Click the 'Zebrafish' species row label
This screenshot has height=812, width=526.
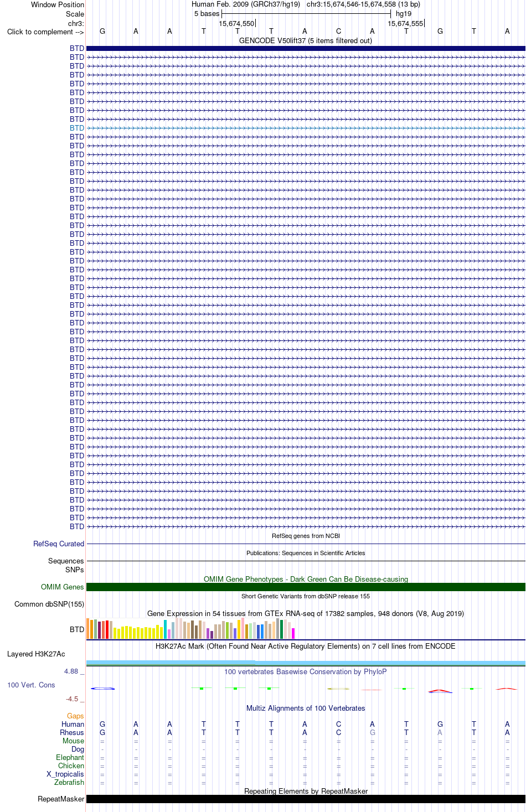point(69,782)
